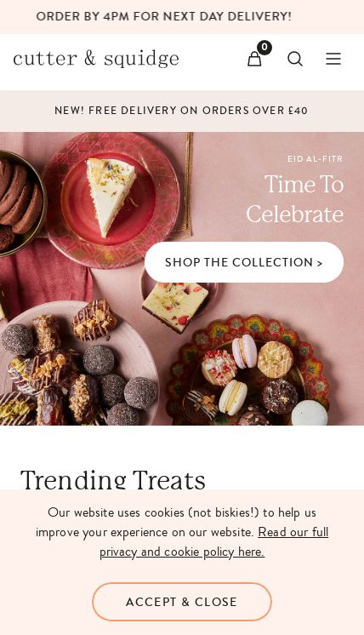Open the shopping bag icon

pyautogui.click(x=254, y=59)
